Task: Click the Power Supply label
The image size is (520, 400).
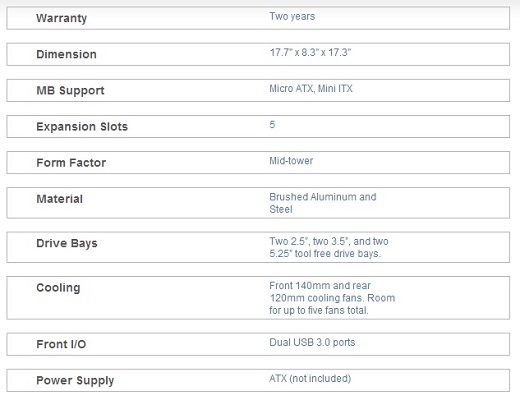Action: point(75,380)
